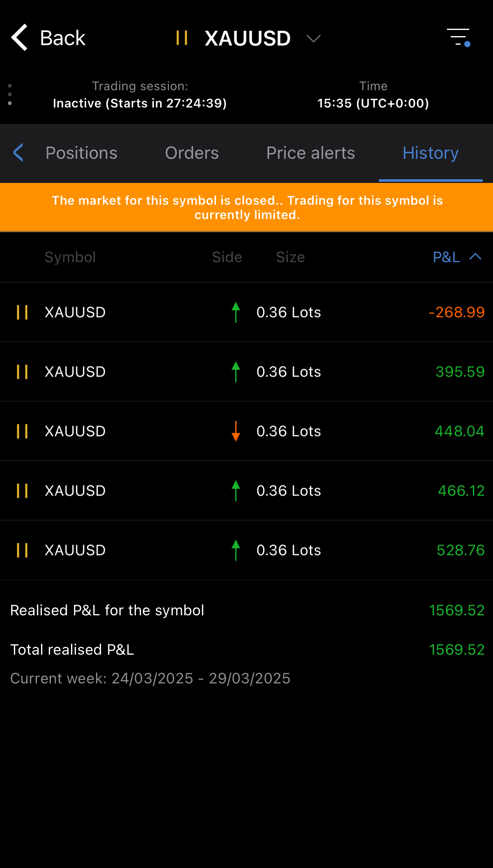The height and width of the screenshot is (868, 493).
Task: Toggle the P&L sort order arrow
Action: click(475, 257)
